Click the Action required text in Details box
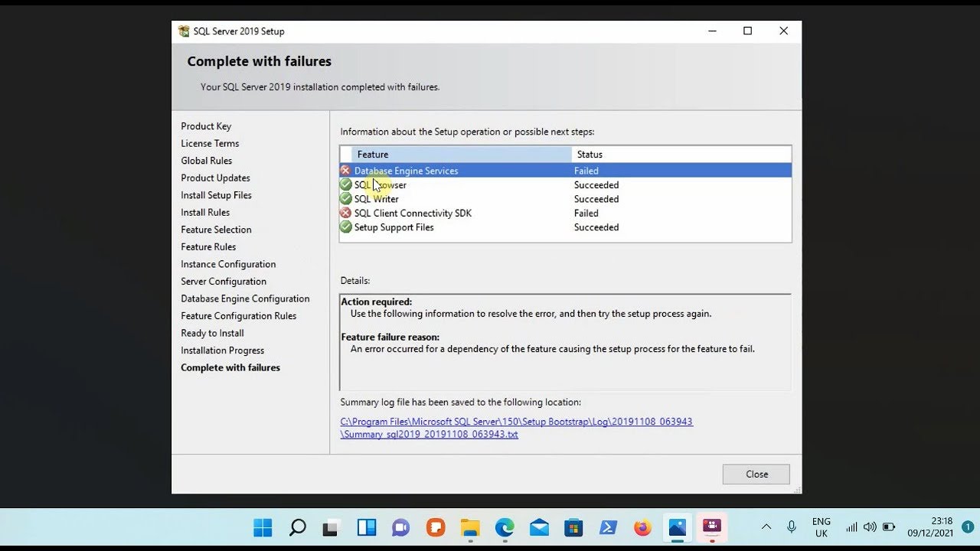The image size is (980, 551). coord(376,302)
